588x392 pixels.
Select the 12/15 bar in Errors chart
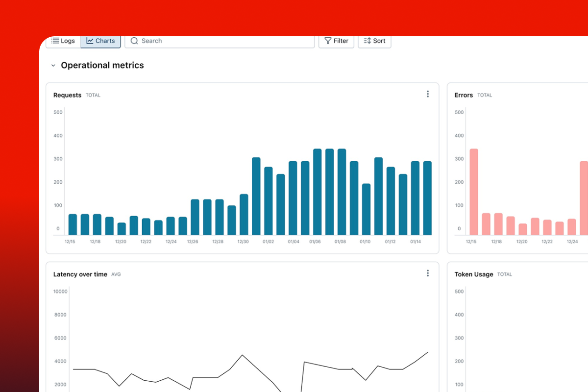[x=474, y=192]
